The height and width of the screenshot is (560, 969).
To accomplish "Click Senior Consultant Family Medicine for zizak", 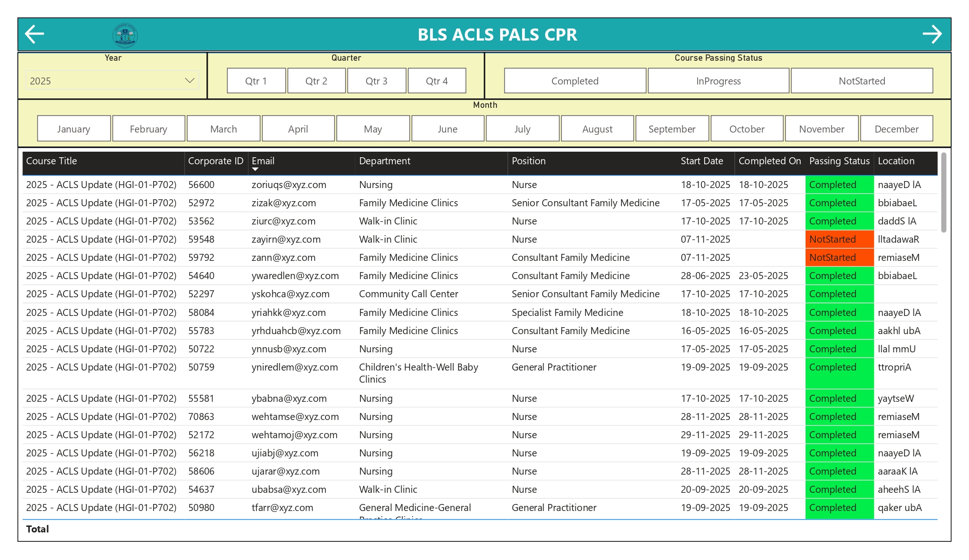I will [586, 203].
